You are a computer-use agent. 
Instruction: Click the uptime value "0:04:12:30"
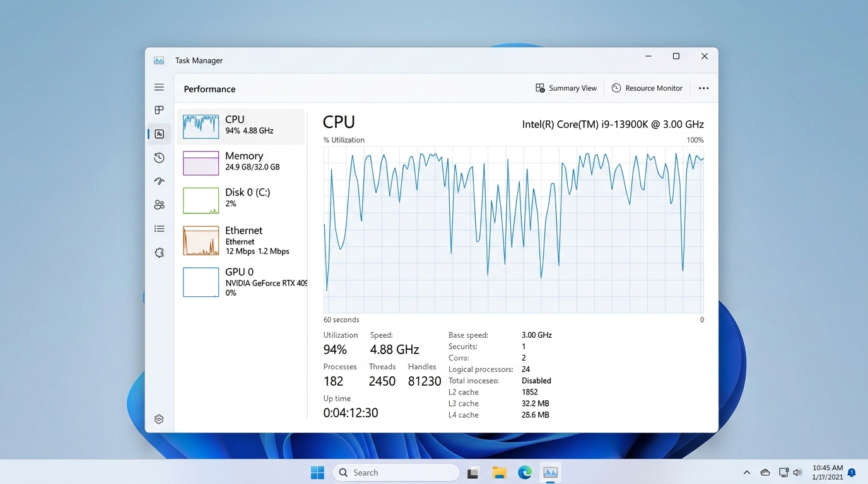[x=351, y=413]
